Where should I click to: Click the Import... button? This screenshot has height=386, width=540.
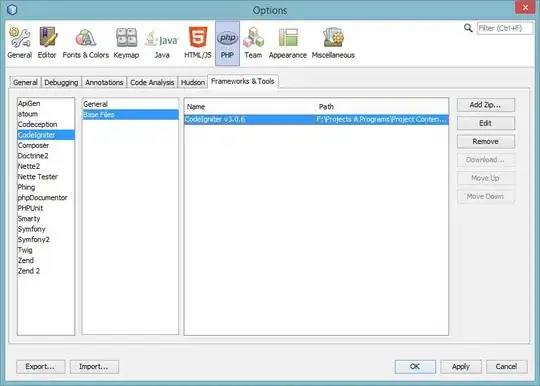(94, 367)
